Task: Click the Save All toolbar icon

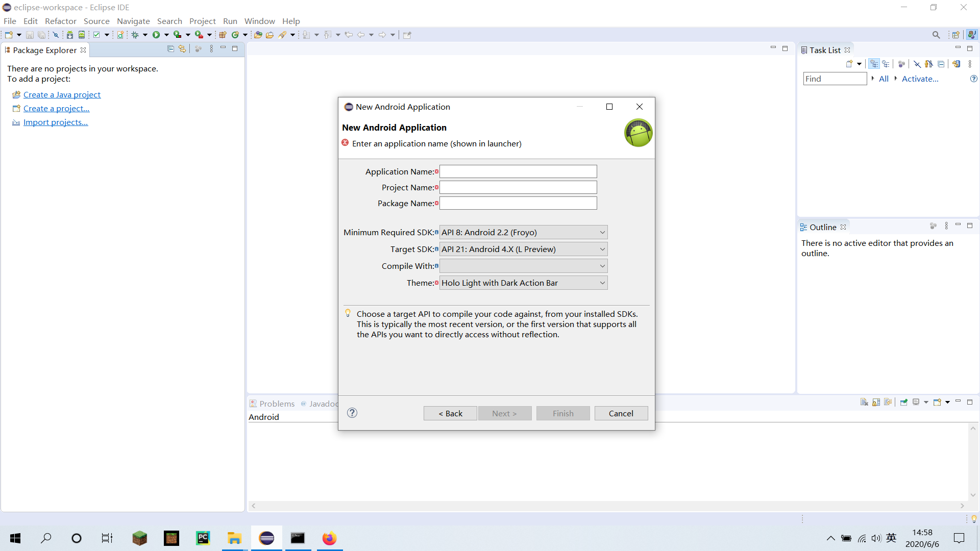Action: (42, 35)
